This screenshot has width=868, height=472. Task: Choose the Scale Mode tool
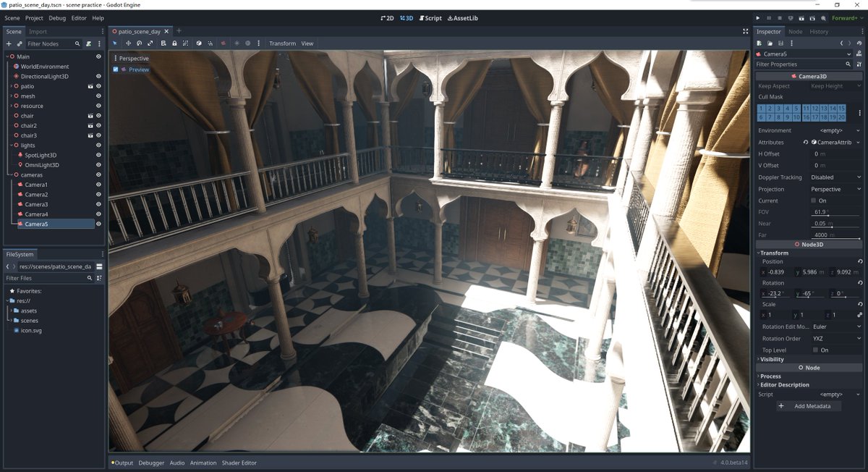pyautogui.click(x=150, y=43)
